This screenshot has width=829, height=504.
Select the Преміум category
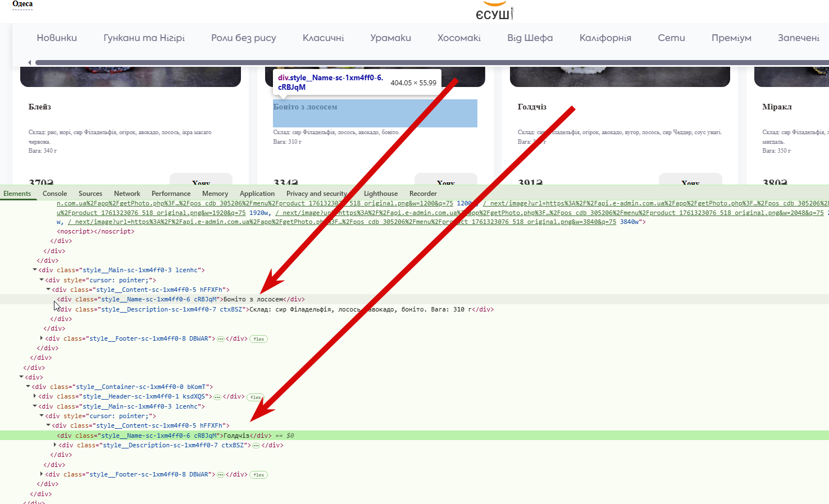click(x=731, y=38)
